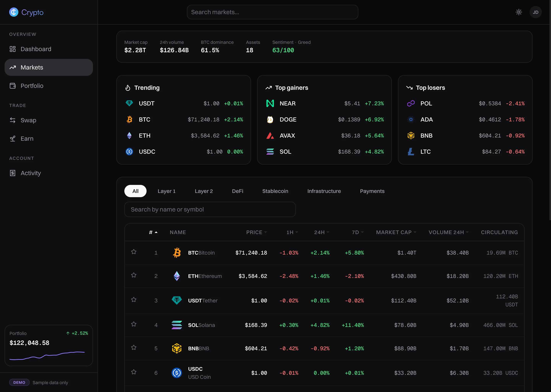Screen dimensions: 551x392
Task: Click the SOL icon in Top gainers
Action: (x=270, y=152)
